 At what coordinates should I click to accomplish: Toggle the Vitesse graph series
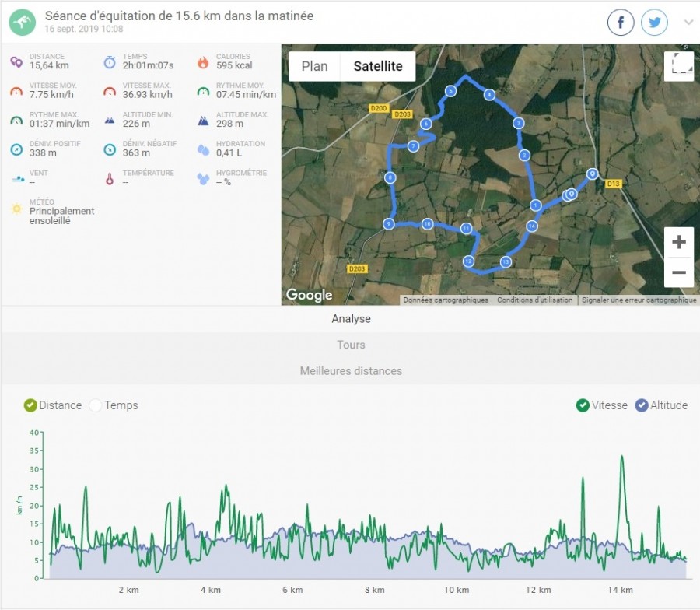[583, 405]
